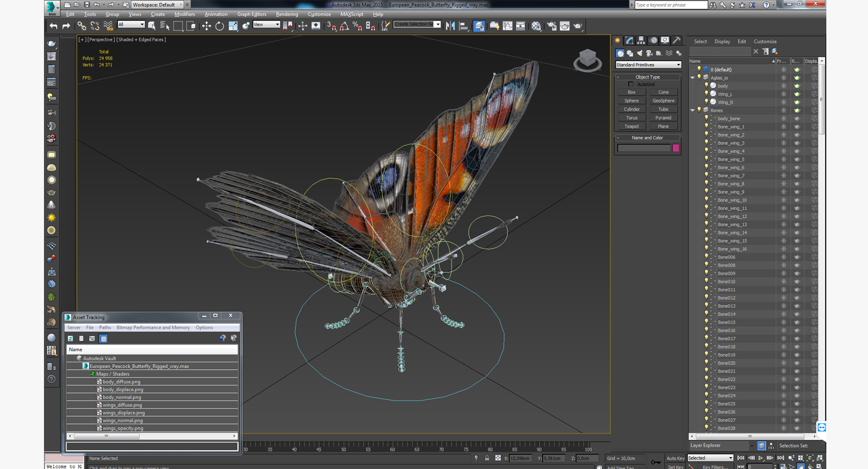Image resolution: width=868 pixels, height=469 pixels.
Task: Switch to the Motion command panel tab
Action: (x=653, y=40)
